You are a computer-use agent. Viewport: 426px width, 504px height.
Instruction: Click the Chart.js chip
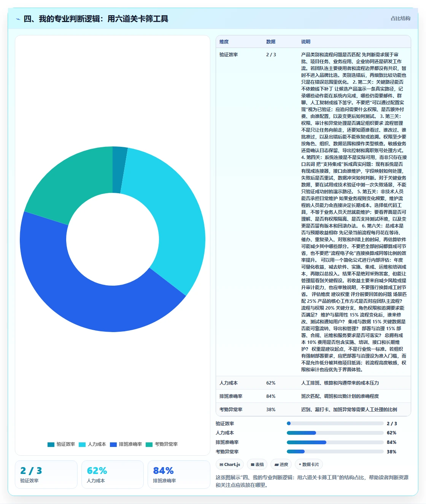230,464
